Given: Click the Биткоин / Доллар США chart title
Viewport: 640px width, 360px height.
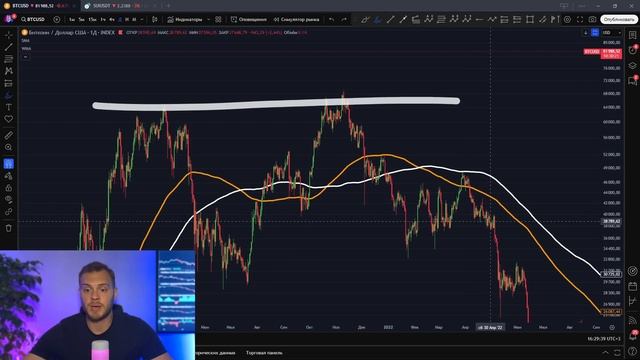Looking at the screenshot, I should [x=57, y=32].
